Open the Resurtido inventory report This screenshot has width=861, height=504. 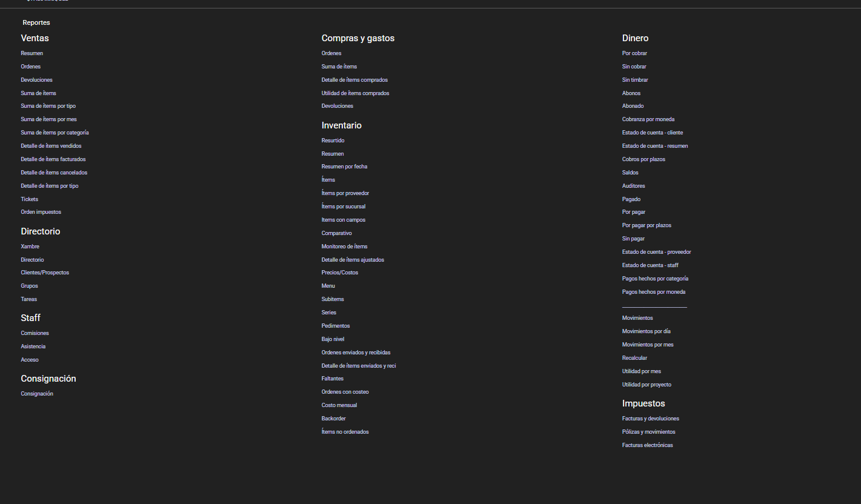pos(333,141)
